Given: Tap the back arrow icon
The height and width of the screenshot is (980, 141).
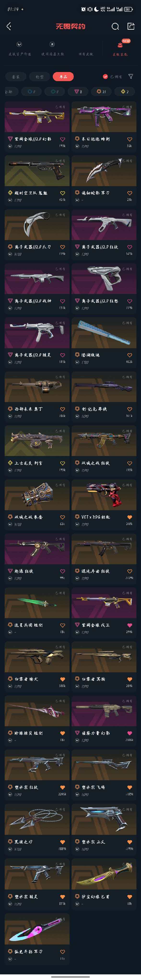Looking at the screenshot, I should click(9, 26).
